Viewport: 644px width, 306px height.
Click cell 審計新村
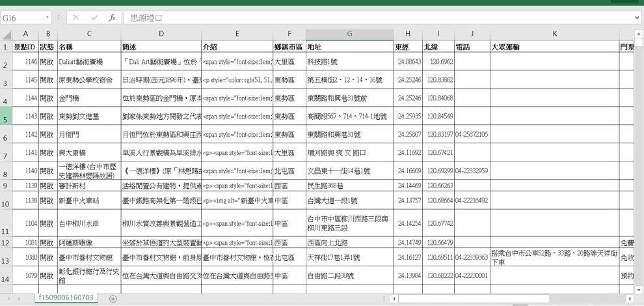click(89, 186)
